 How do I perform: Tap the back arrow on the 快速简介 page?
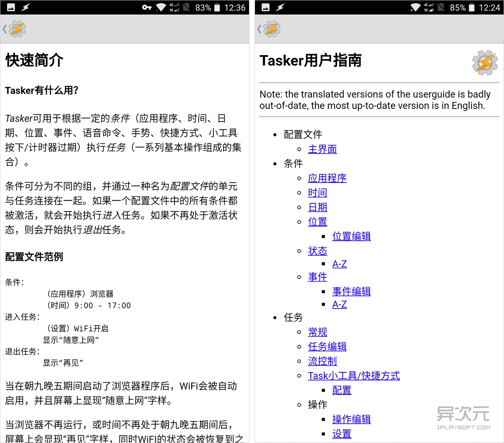click(x=5, y=29)
